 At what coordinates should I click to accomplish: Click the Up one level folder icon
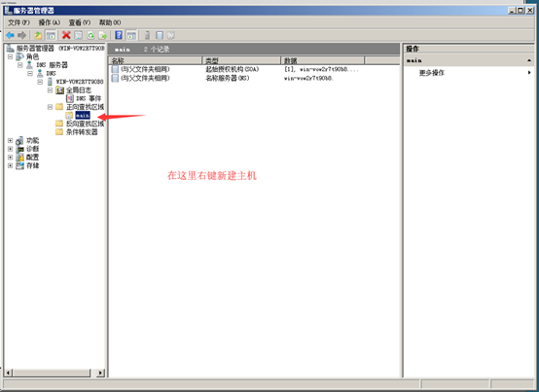(38, 35)
